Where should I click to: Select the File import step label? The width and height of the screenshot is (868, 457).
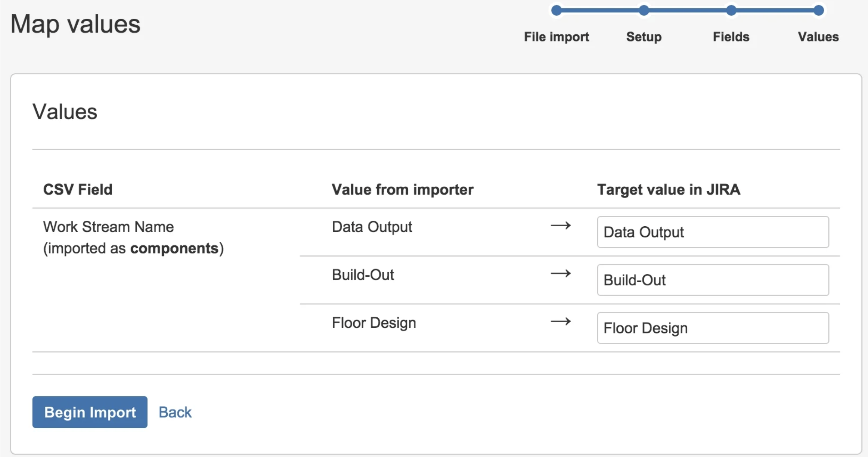556,37
